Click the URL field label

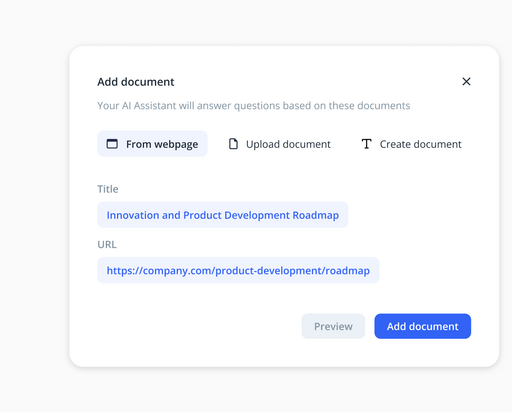[107, 244]
